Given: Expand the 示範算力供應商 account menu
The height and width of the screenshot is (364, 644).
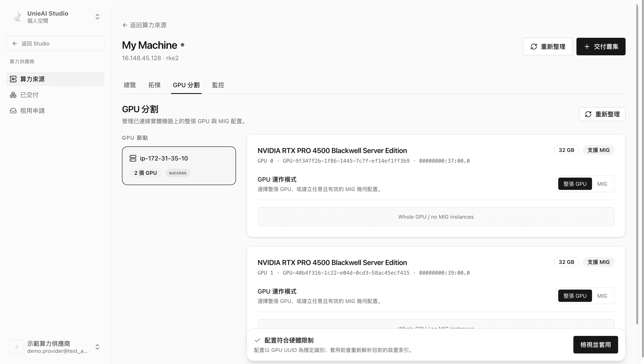Looking at the screenshot, I should coord(97,347).
